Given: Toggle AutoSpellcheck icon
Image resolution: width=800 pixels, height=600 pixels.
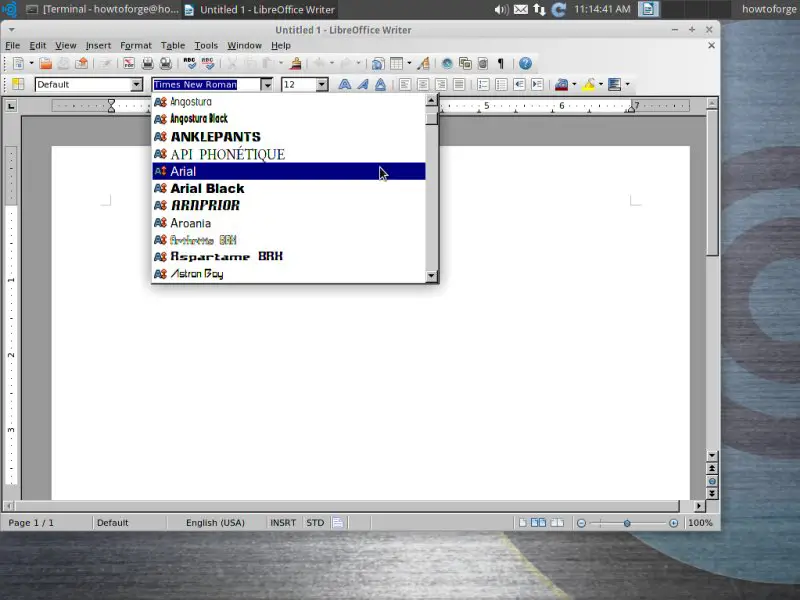Looking at the screenshot, I should point(208,63).
